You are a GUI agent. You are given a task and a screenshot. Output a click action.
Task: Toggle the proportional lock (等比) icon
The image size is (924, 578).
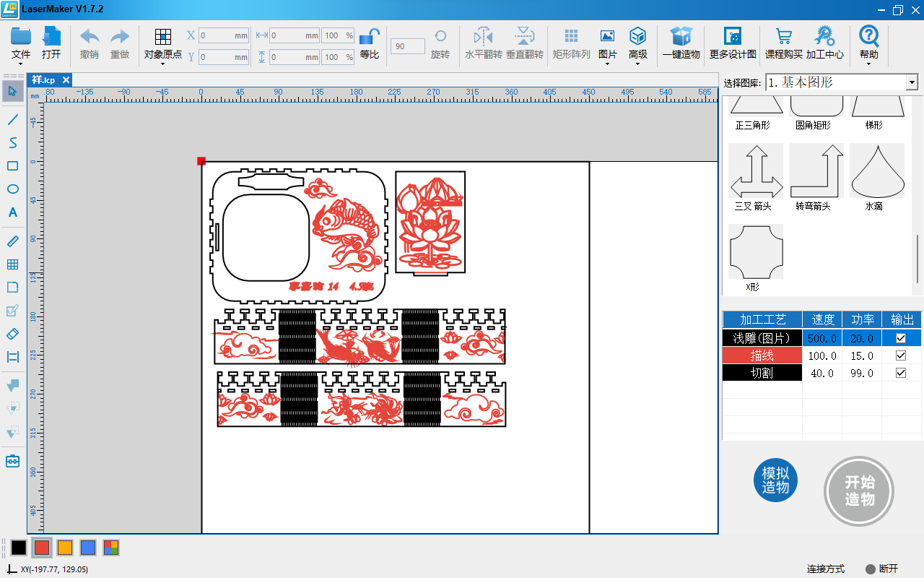point(370,36)
